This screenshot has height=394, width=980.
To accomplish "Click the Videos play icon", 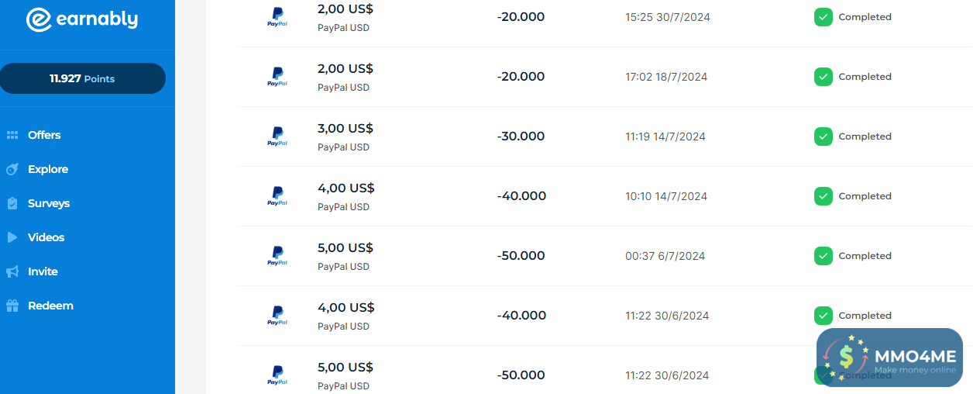I will [x=12, y=237].
